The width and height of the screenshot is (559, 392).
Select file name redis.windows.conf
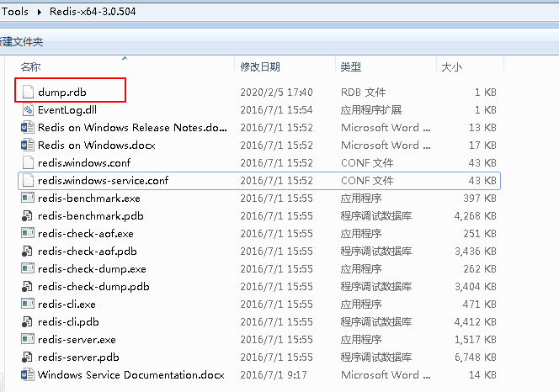[x=84, y=163]
